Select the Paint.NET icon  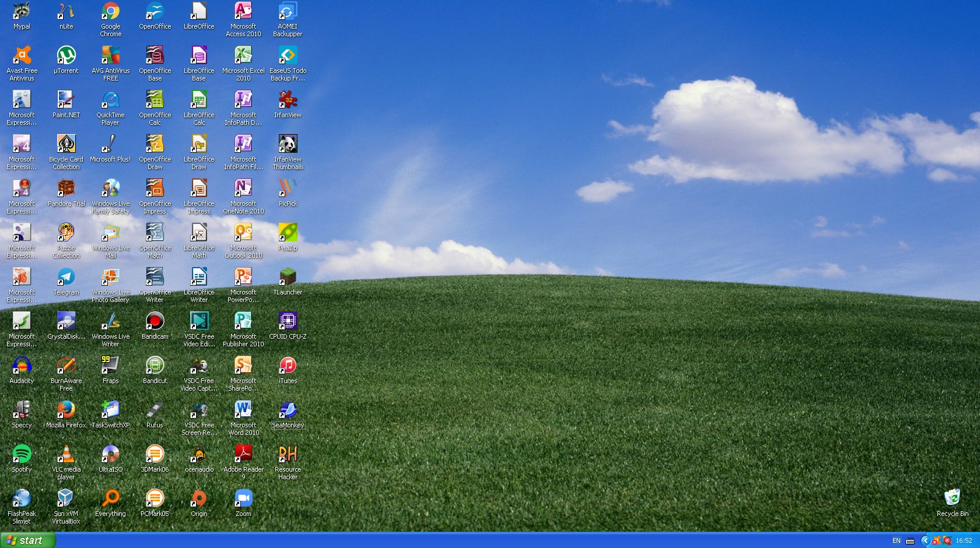pyautogui.click(x=66, y=100)
